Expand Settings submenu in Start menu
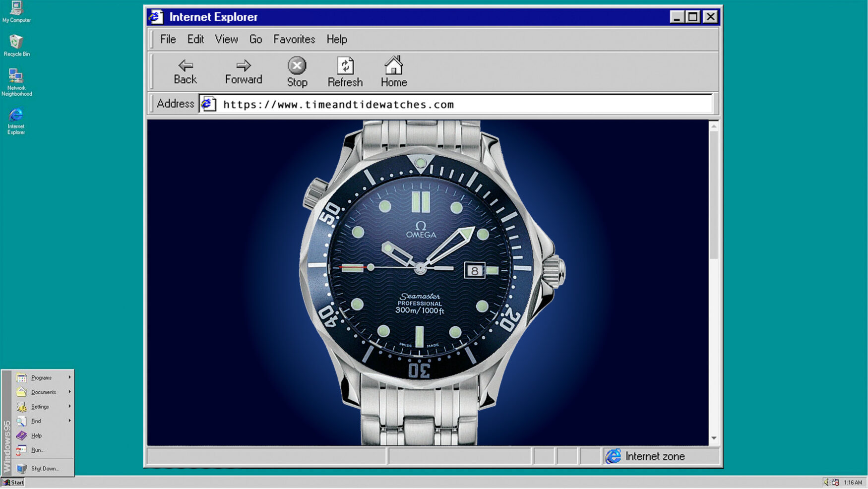 coord(43,406)
